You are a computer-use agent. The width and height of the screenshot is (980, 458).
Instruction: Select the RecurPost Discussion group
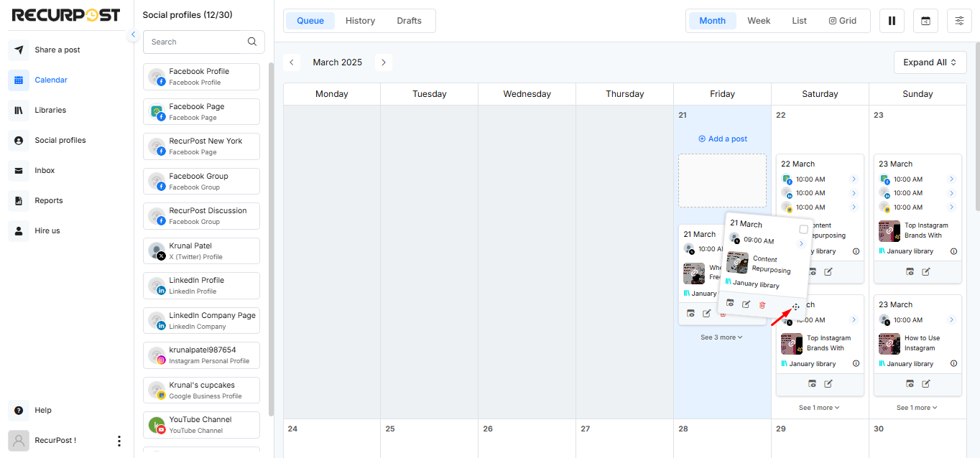click(201, 216)
